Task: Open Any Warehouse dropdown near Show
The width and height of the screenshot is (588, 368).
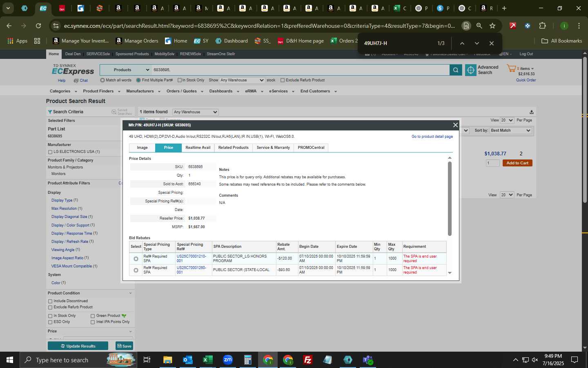Action: click(242, 80)
